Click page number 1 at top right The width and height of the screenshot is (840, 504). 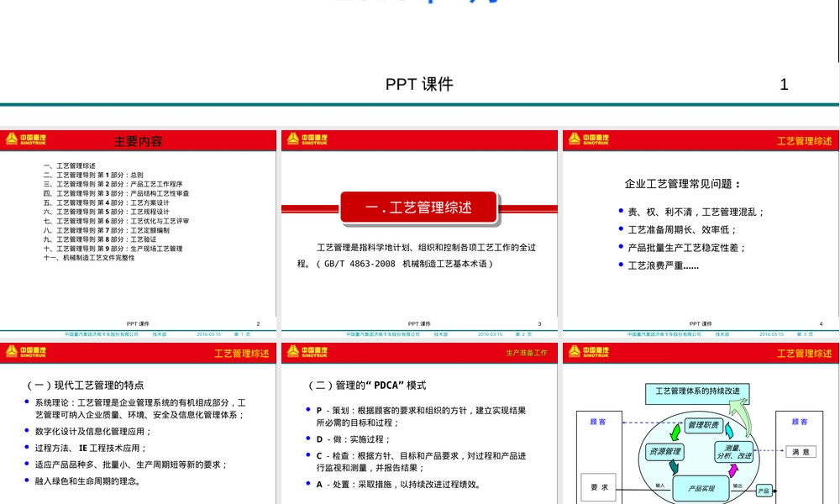click(x=784, y=85)
